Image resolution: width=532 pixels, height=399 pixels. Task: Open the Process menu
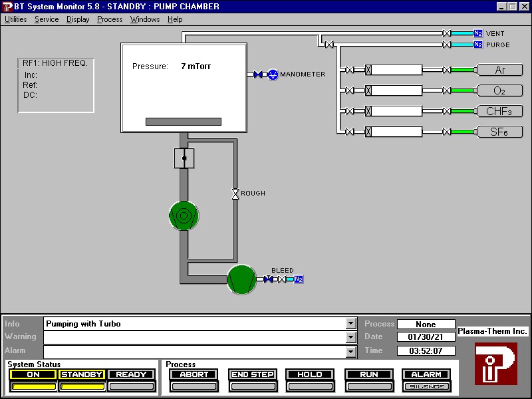pos(109,19)
